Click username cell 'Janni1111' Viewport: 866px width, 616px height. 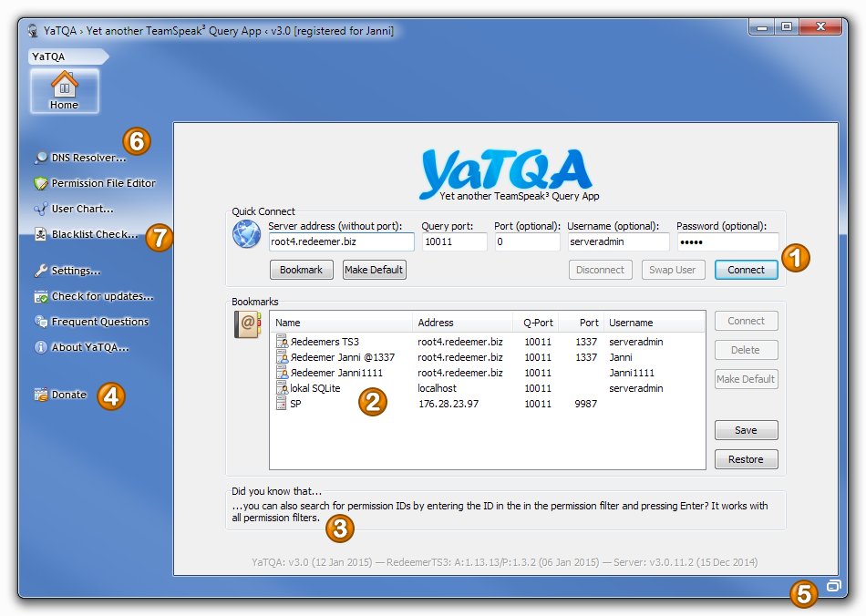[x=632, y=373]
